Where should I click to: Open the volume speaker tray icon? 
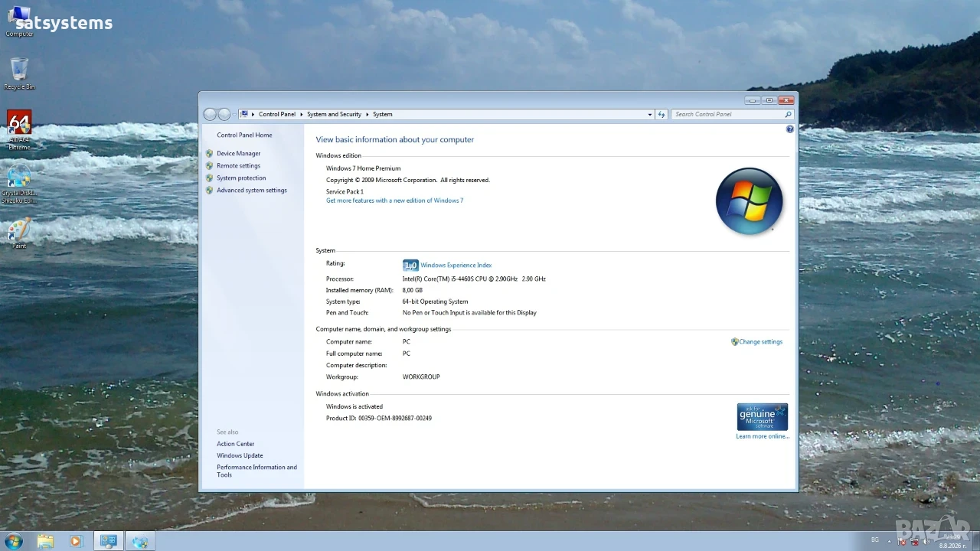(926, 541)
